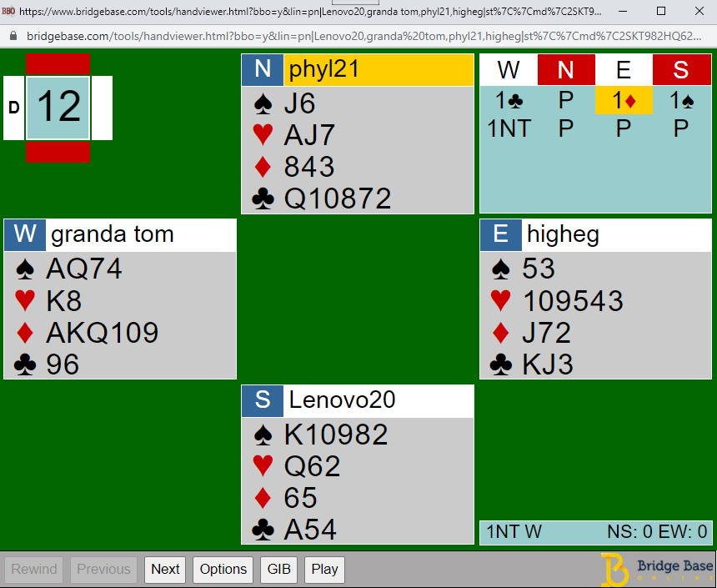Click South's club holding A54
Viewport: 717px width, 588px height.
(310, 530)
